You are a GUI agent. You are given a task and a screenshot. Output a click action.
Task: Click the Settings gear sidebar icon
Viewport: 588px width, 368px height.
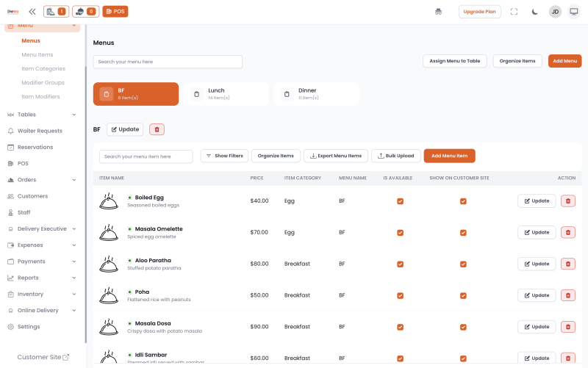coord(10,327)
